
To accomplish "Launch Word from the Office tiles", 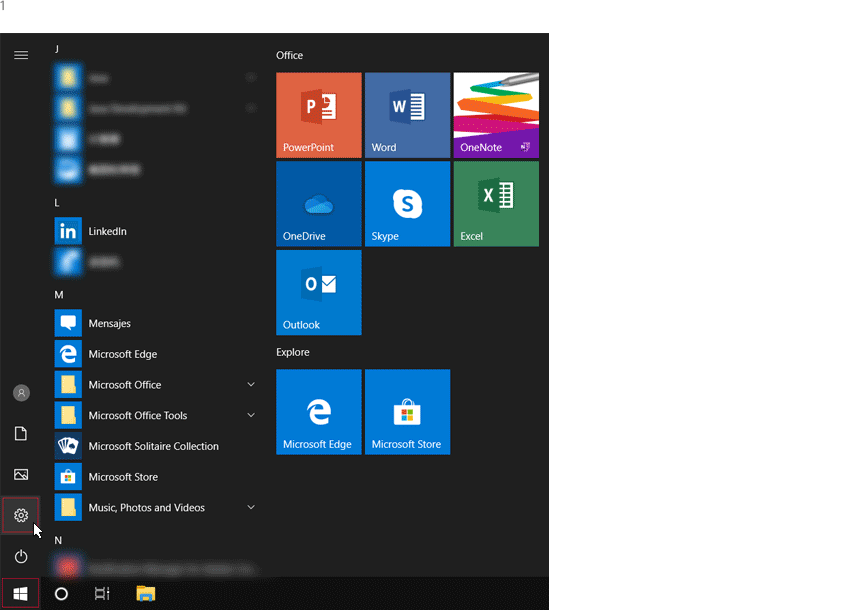I will point(407,115).
